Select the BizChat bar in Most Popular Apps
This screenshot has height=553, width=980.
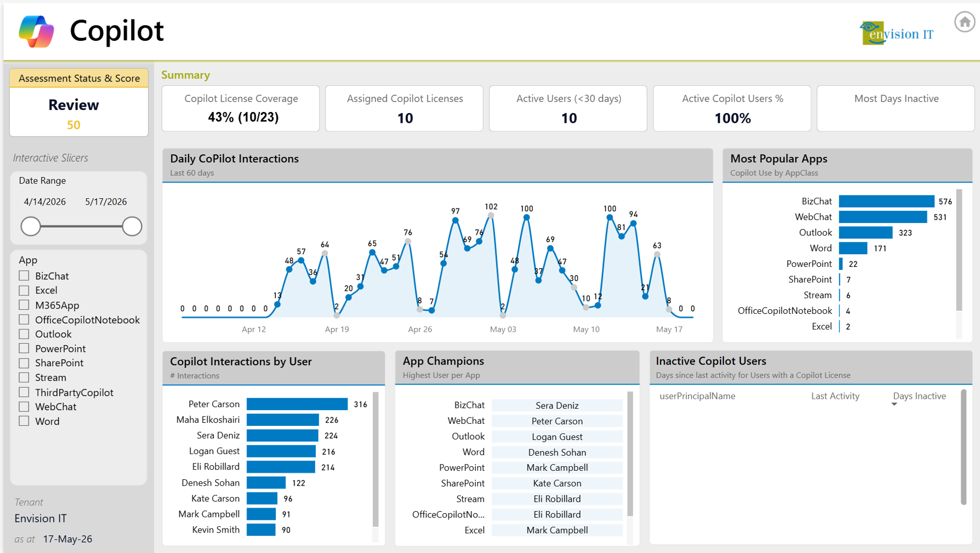[886, 201]
